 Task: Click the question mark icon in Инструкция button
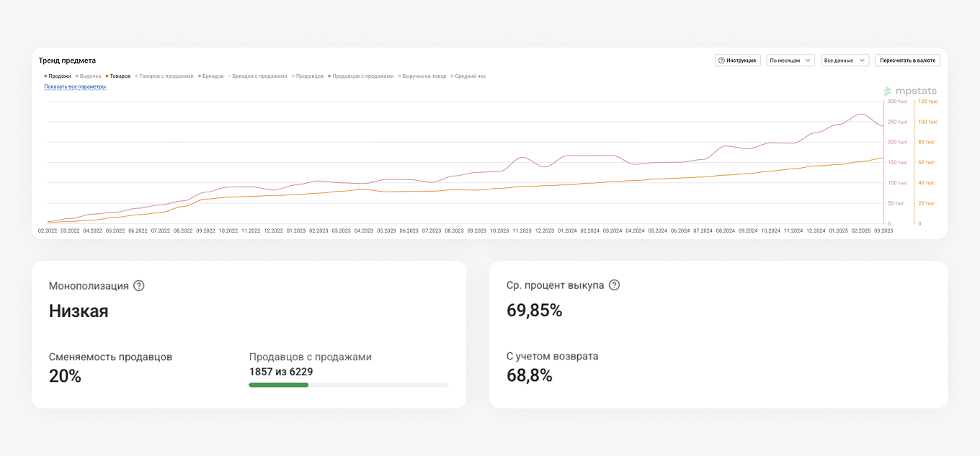click(x=721, y=61)
